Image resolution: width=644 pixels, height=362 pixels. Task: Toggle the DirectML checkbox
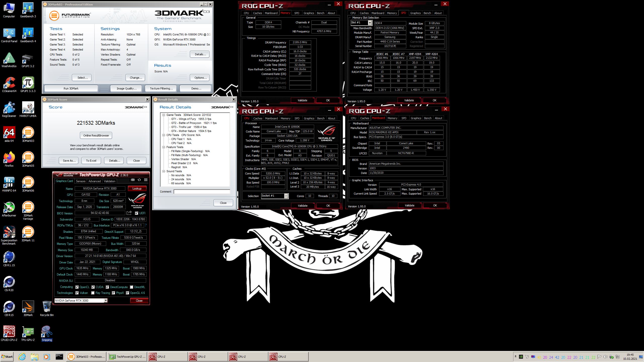click(132, 287)
